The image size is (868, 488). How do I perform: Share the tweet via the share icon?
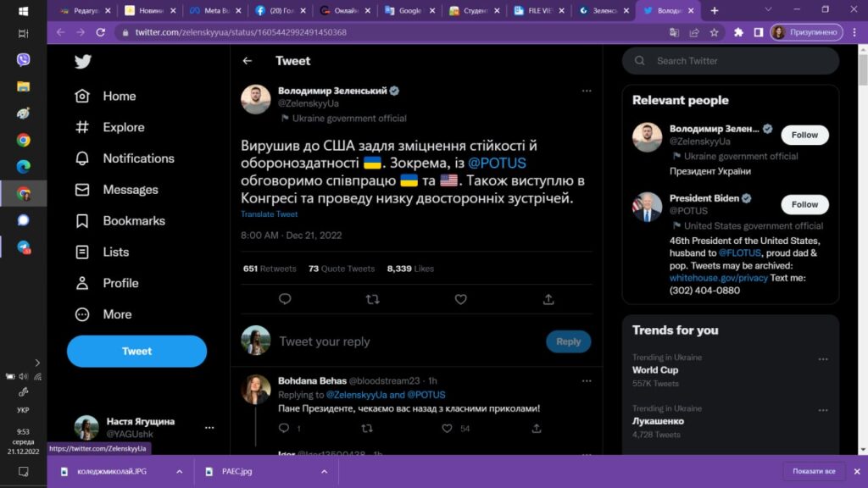(548, 299)
